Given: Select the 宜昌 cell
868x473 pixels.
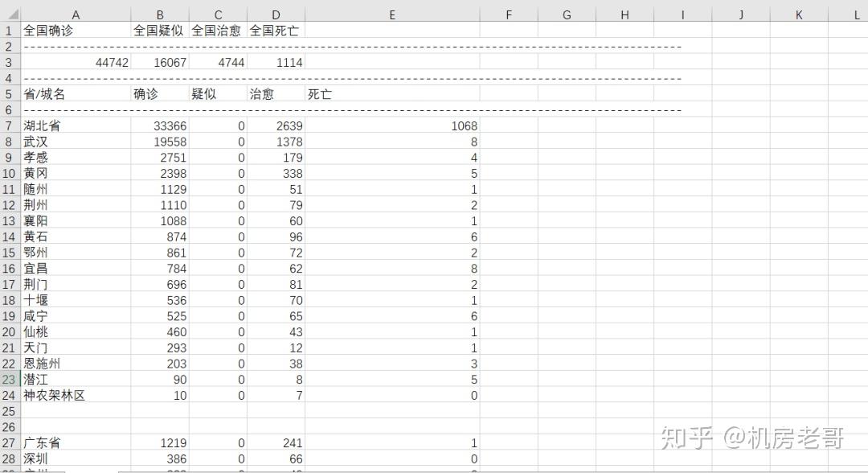Looking at the screenshot, I should pyautogui.click(x=76, y=269).
